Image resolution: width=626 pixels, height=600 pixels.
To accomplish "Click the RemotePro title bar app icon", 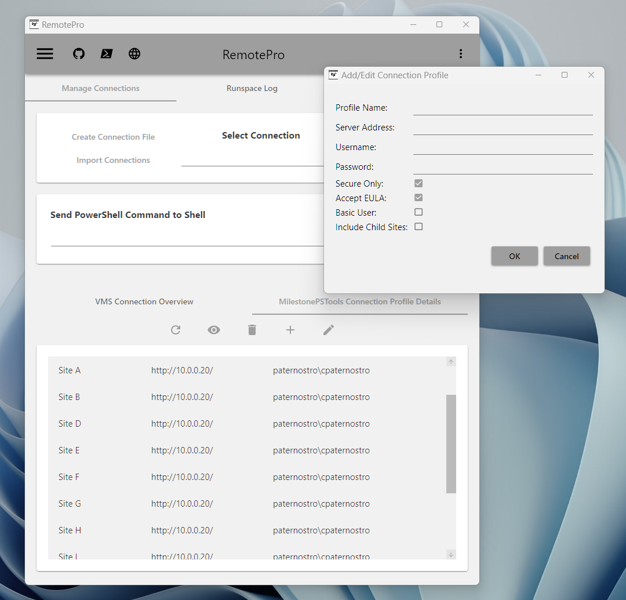I will 34,24.
